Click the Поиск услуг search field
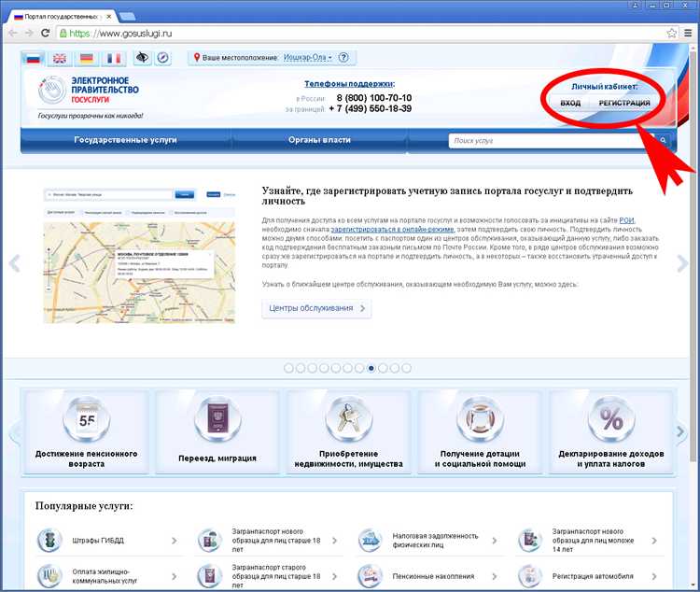 (x=551, y=141)
